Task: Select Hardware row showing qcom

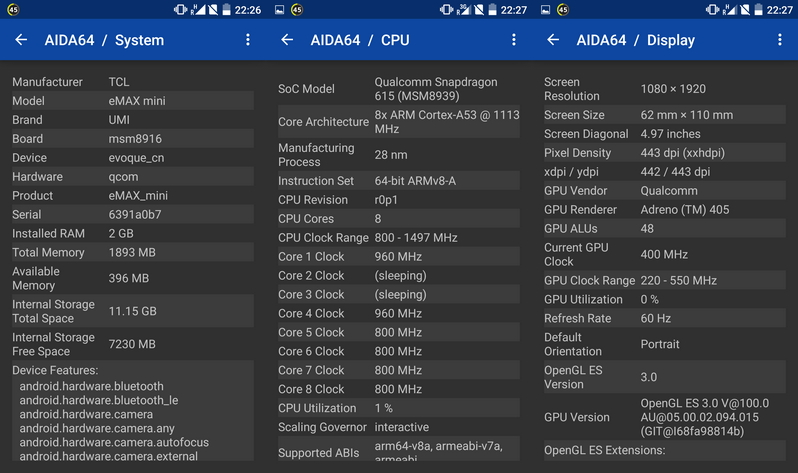Action: tap(133, 176)
